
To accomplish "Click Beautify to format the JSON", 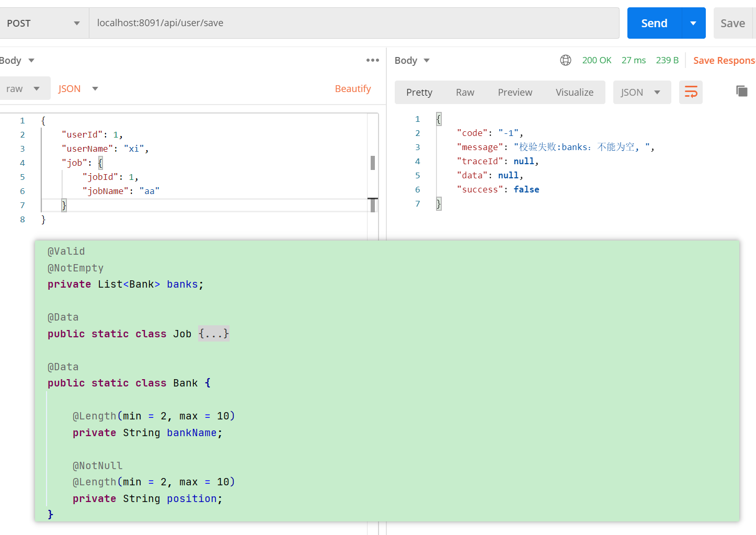I will pyautogui.click(x=353, y=88).
